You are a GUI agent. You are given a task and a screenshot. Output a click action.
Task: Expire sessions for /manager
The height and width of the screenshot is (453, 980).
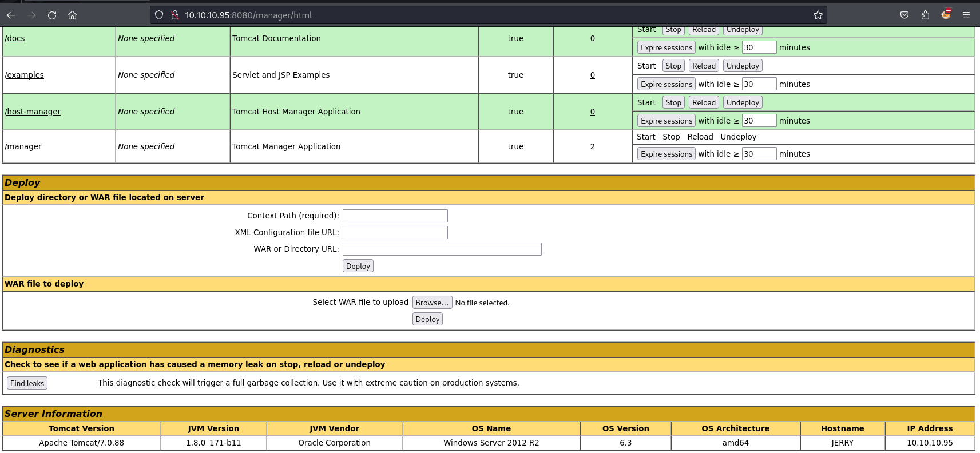(666, 154)
